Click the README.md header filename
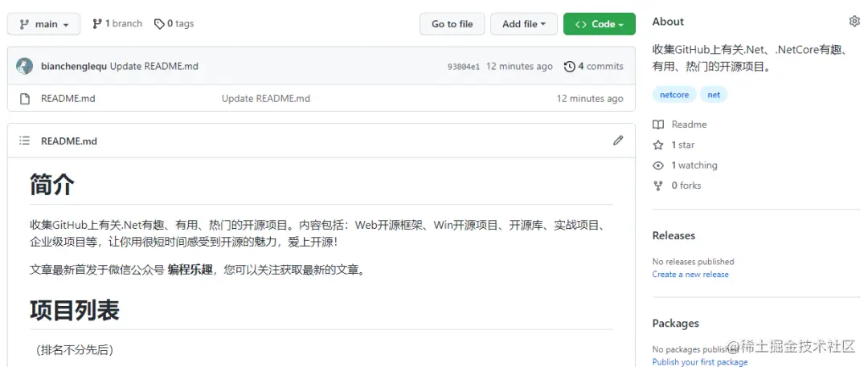The image size is (868, 367). 68,141
